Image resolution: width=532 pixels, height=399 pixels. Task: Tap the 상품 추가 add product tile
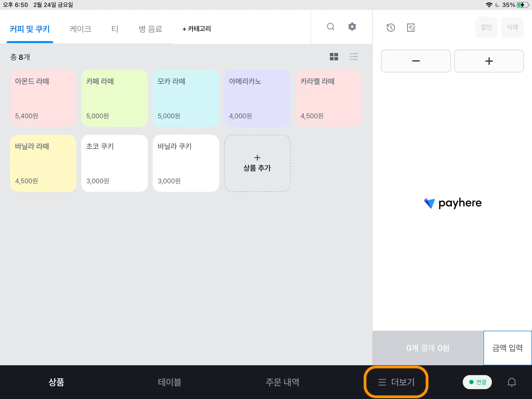257,163
